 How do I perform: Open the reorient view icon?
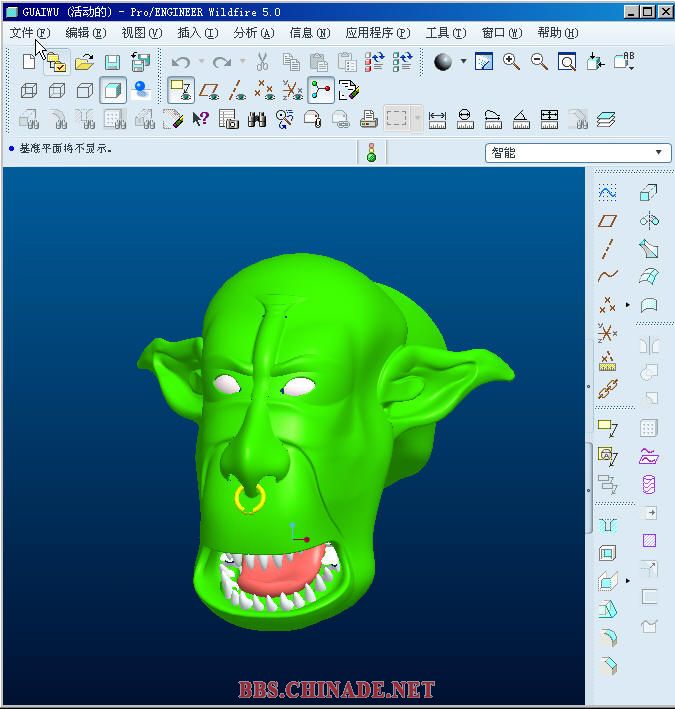pos(595,61)
